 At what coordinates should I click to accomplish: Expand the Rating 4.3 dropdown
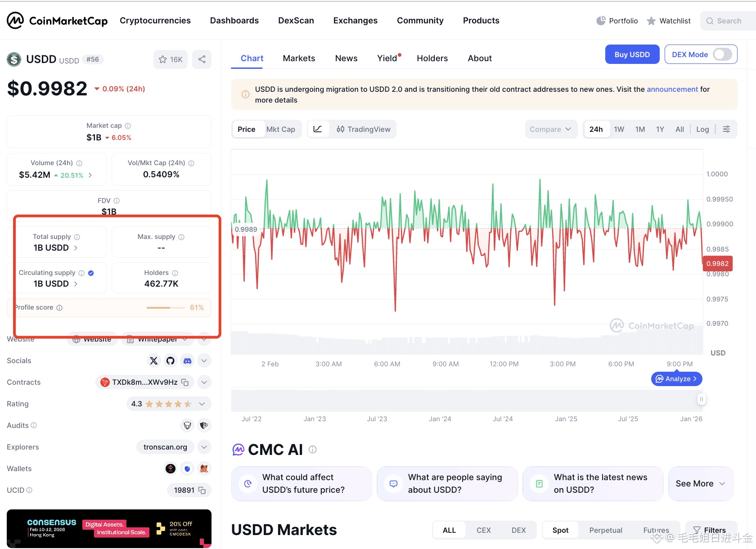pyautogui.click(x=202, y=404)
